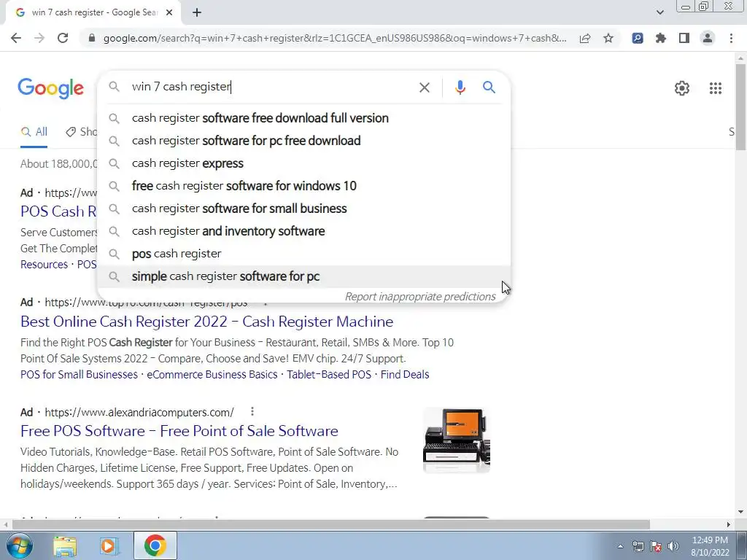Select 'simple cash register software for pc'

303,276
